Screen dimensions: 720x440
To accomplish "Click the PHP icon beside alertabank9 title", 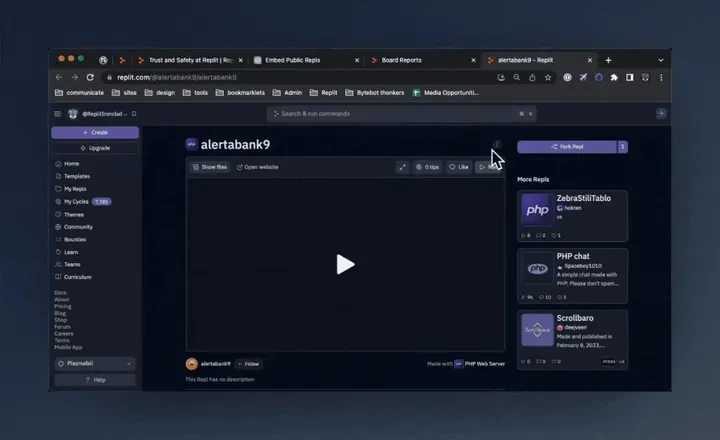I will [192, 144].
